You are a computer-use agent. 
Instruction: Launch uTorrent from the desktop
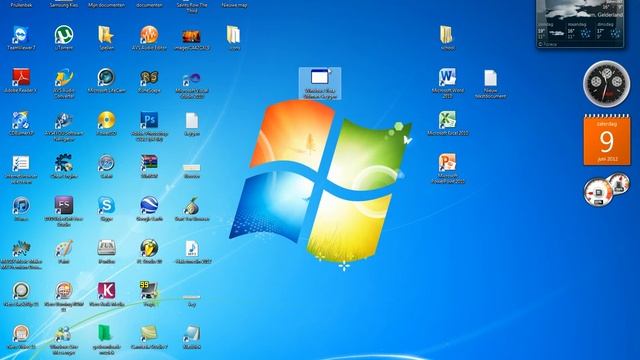pyautogui.click(x=64, y=35)
